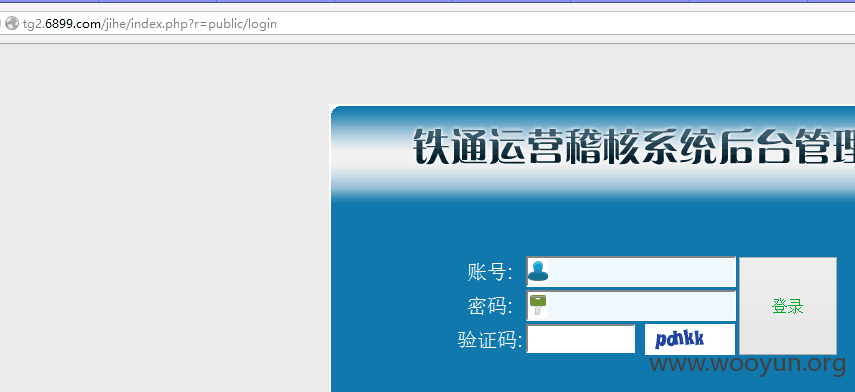Click the 账号: label text
The image size is (855, 392).
(x=490, y=272)
